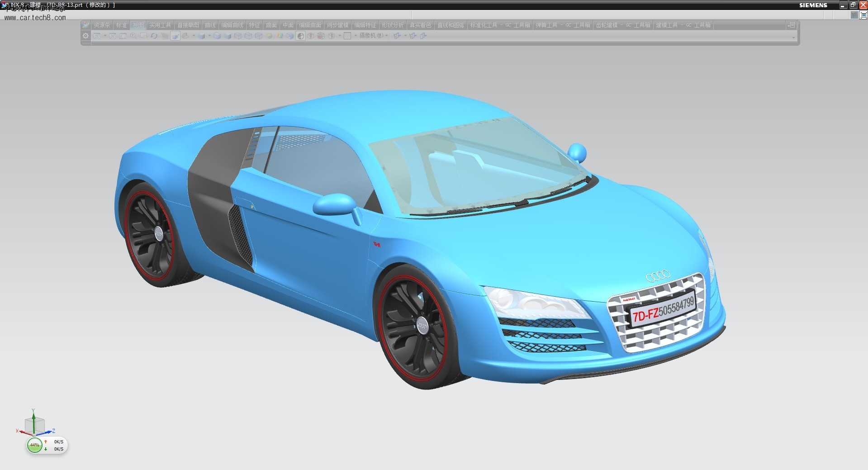Click the section cube icon beside the dropdown arrow
Viewport: 868px width, 470px height.
[331, 36]
